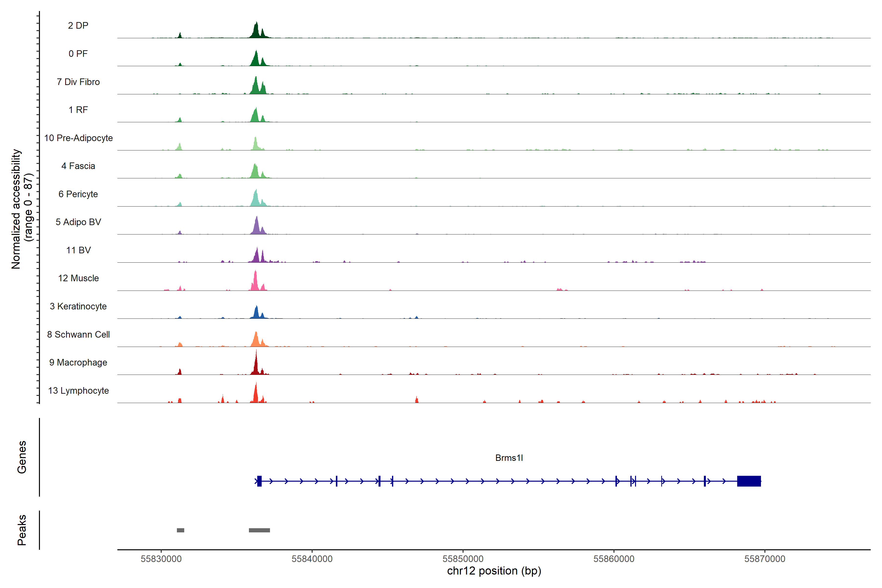This screenshot has width=882, height=588.
Task: Click the 9 Macrophage track label
Action: [x=78, y=363]
